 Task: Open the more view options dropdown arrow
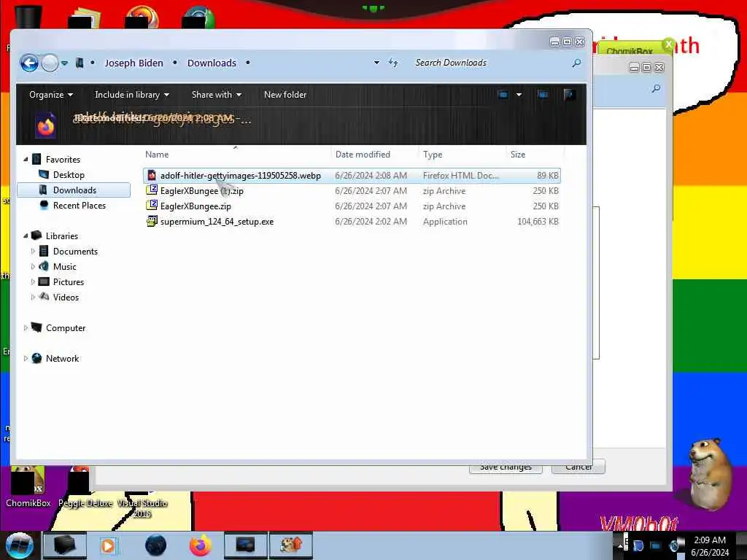coord(519,95)
